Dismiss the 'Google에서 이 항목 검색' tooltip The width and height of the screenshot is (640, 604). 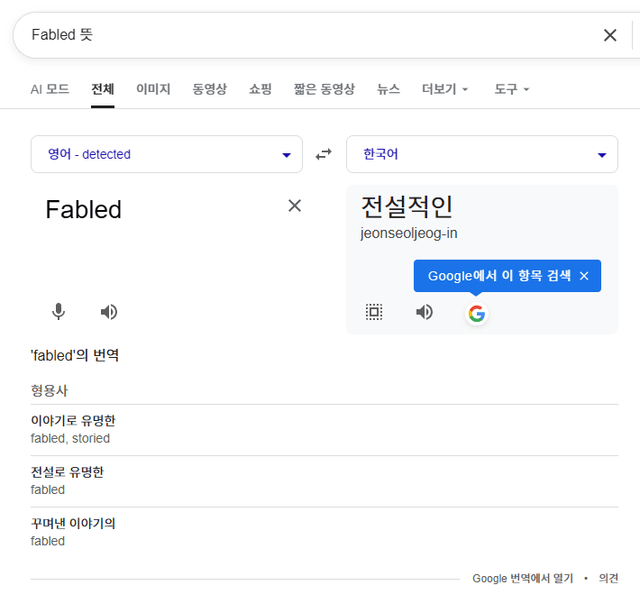[584, 276]
